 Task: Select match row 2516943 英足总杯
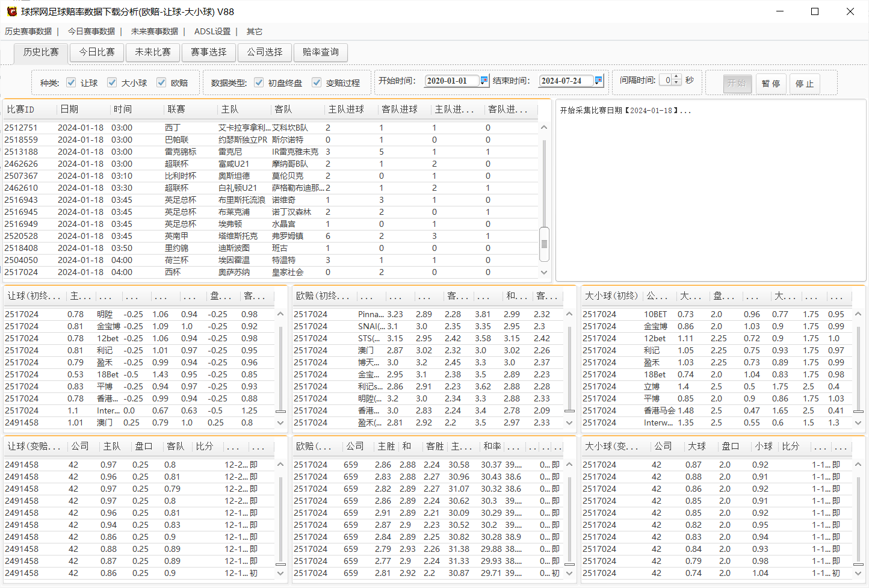click(271, 200)
